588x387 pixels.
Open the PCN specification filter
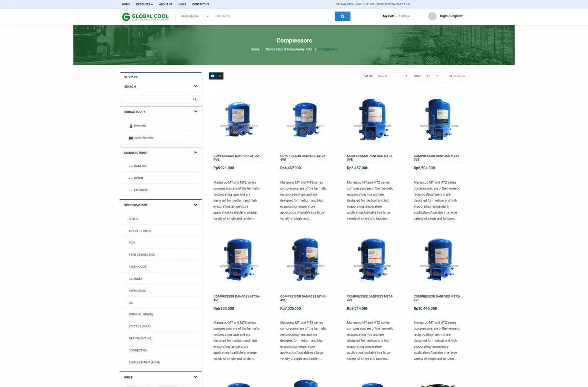tap(132, 243)
